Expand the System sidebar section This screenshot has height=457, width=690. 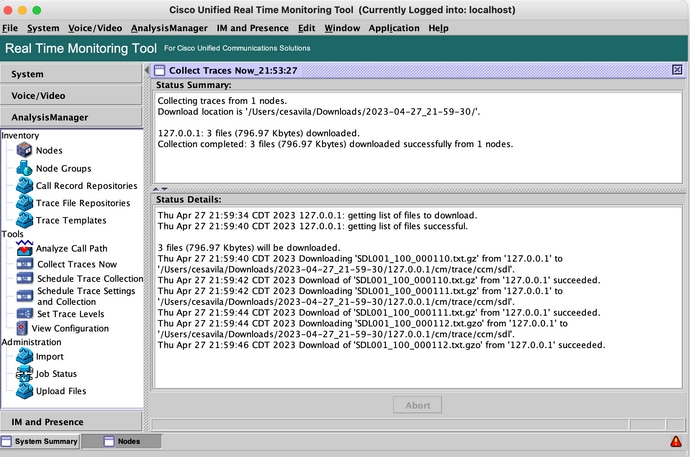pyautogui.click(x=71, y=74)
